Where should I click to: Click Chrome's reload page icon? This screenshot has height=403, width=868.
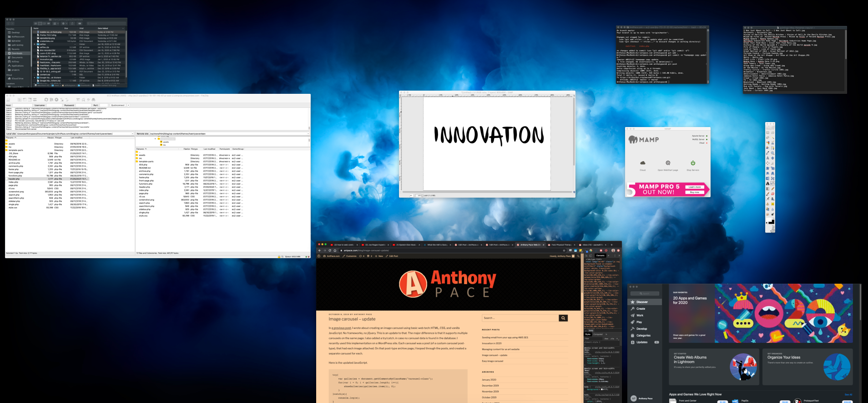point(330,250)
